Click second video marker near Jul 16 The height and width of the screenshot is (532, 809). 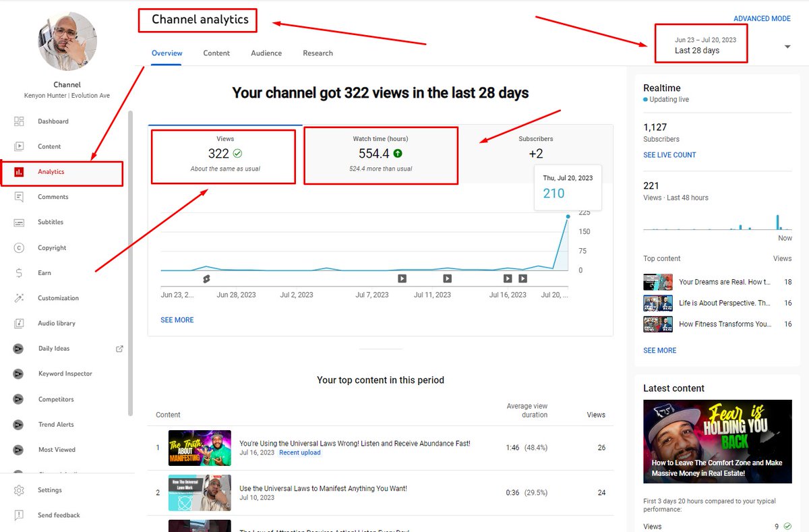[x=522, y=278]
